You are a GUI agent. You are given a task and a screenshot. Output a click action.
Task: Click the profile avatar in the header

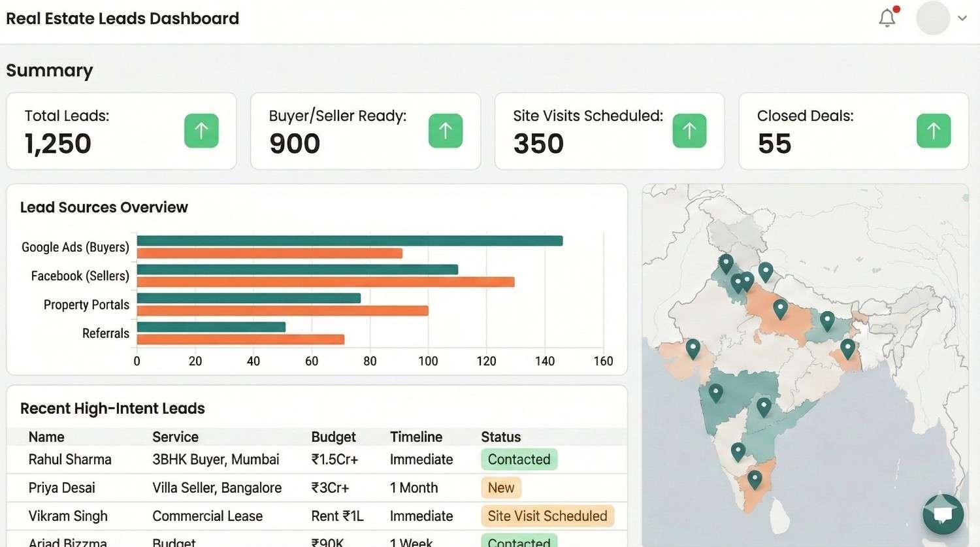tap(932, 18)
